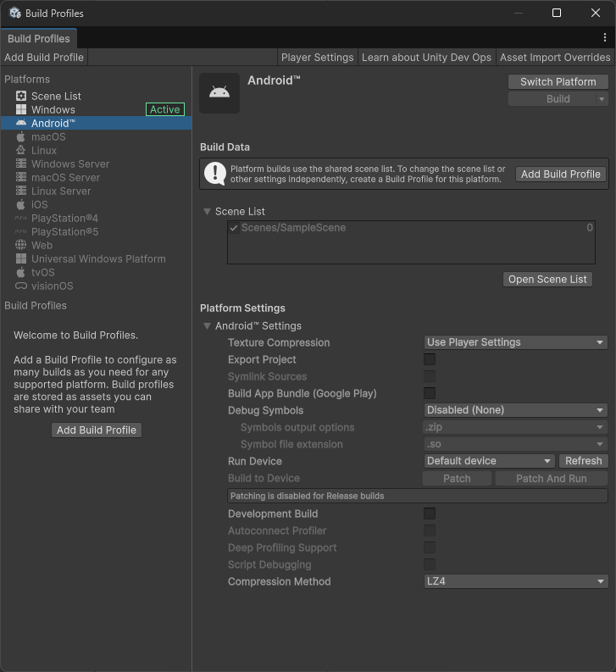Toggle Build App Bundle (Google Play) checkbox

[430, 393]
